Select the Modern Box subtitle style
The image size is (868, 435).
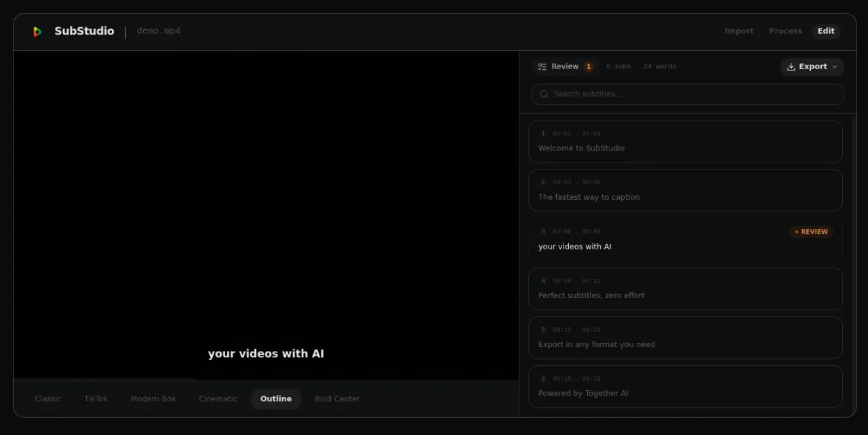point(153,399)
